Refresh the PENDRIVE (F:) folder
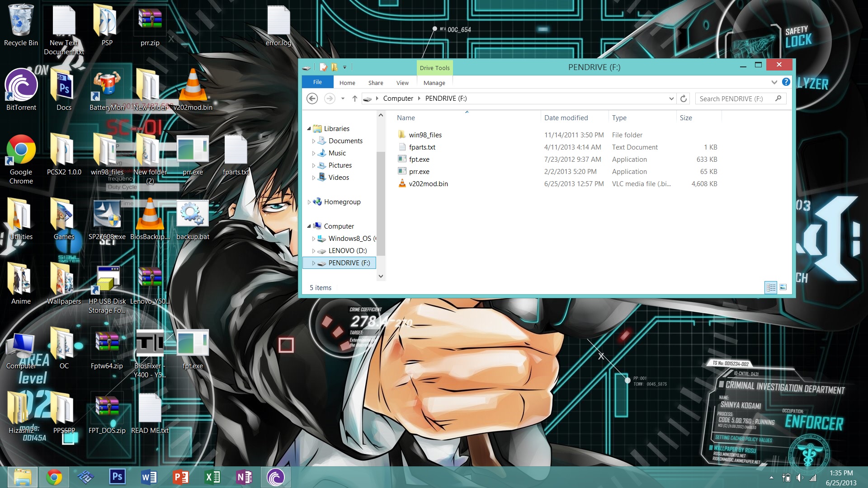Viewport: 868px width, 488px height. 684,99
